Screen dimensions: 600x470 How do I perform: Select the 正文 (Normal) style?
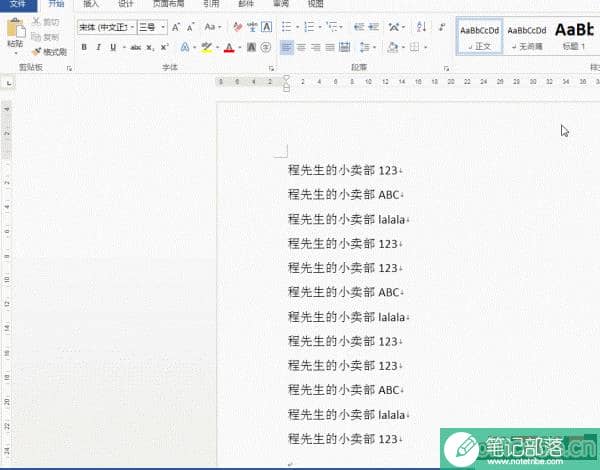[479, 37]
